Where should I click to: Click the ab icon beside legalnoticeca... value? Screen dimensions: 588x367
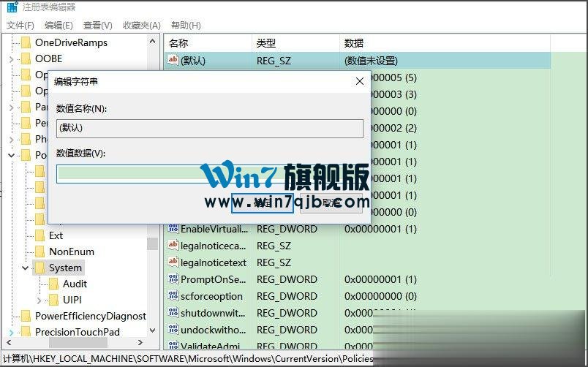click(x=173, y=245)
